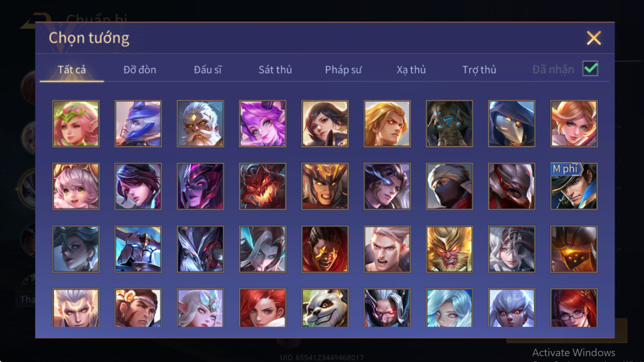Choose the hero marked 'M phí'
Viewport: 644px width, 362px height.
point(574,186)
